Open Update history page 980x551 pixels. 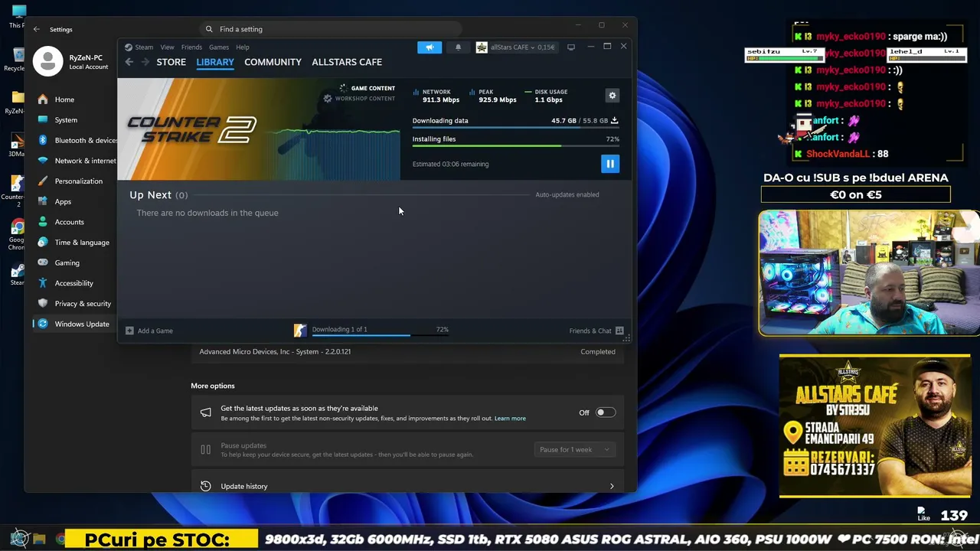click(x=408, y=486)
